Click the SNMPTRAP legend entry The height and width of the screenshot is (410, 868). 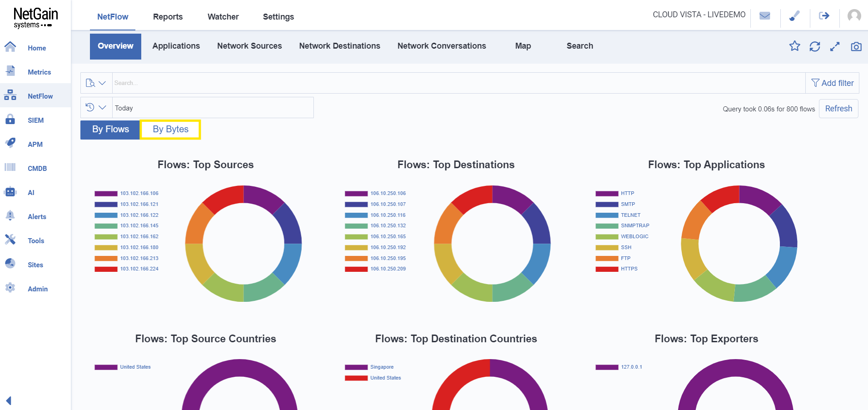(635, 226)
